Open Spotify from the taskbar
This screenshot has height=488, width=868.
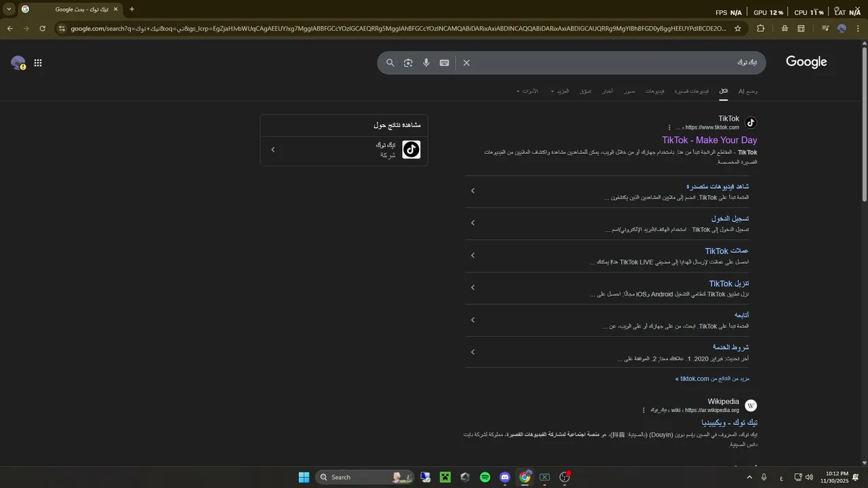485,477
